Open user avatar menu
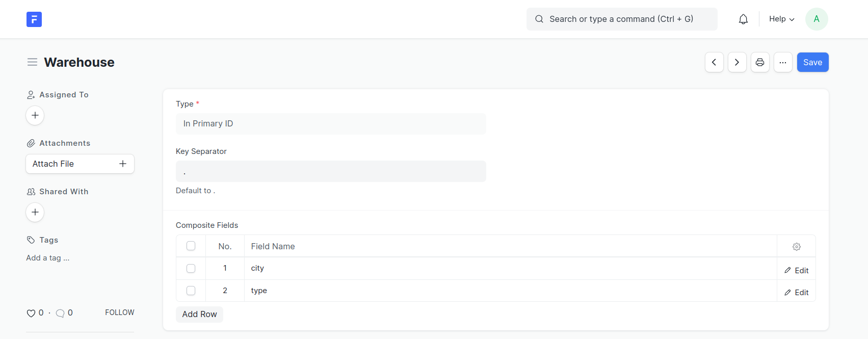The image size is (868, 339). point(816,19)
